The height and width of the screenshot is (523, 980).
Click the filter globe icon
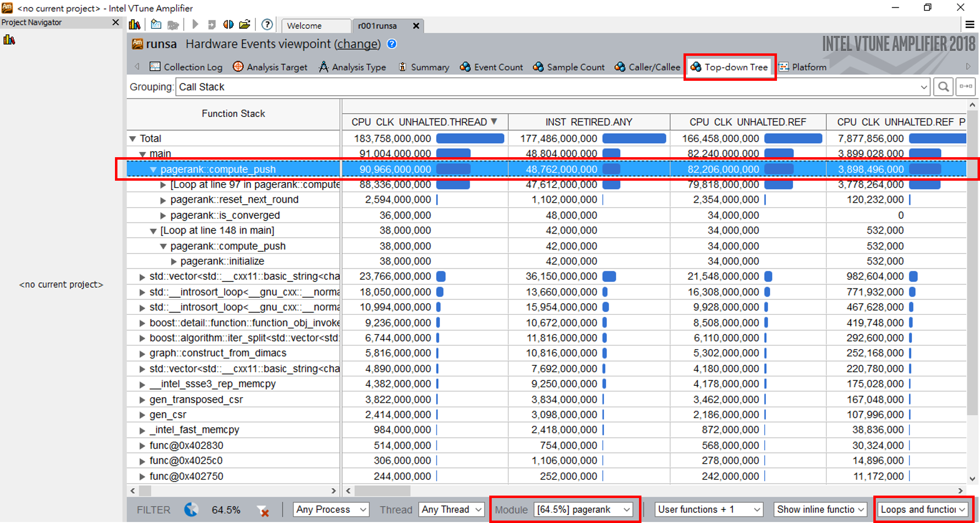(x=191, y=510)
